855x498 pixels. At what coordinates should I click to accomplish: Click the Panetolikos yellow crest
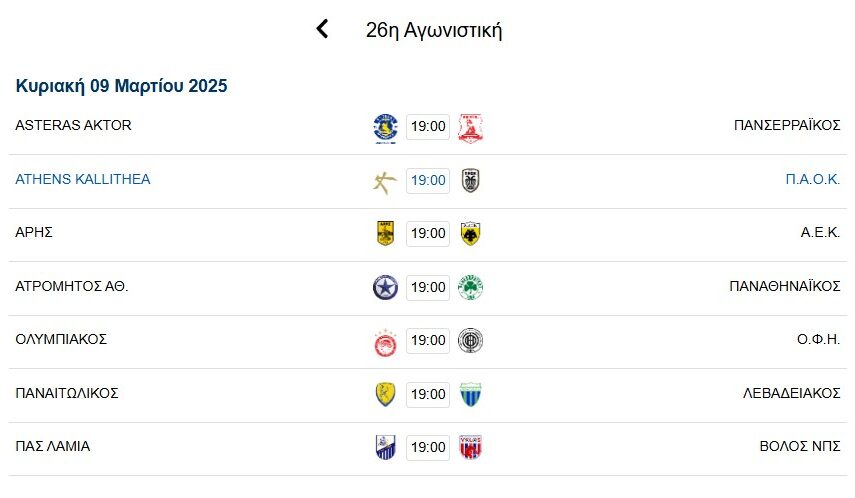385,395
